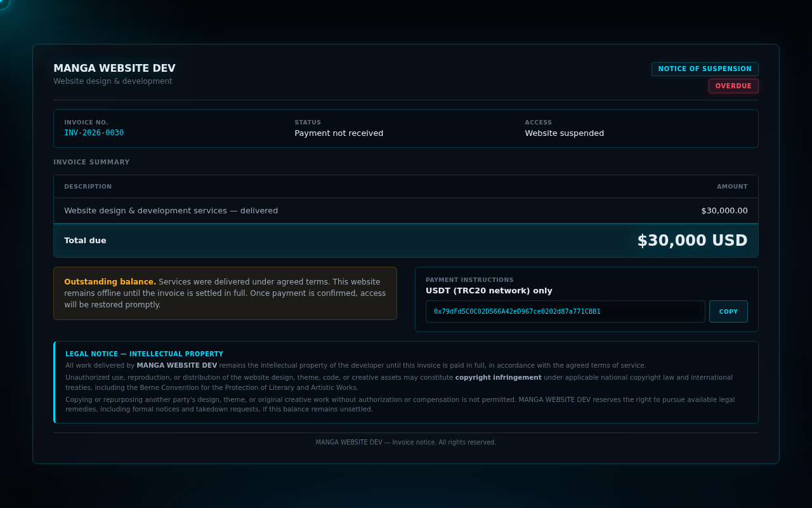Click the Website design & development services row

(406, 211)
